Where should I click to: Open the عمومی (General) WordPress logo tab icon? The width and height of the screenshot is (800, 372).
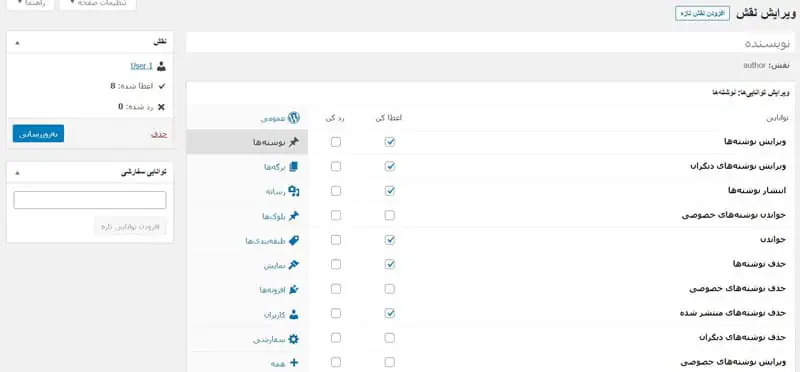[x=293, y=118]
